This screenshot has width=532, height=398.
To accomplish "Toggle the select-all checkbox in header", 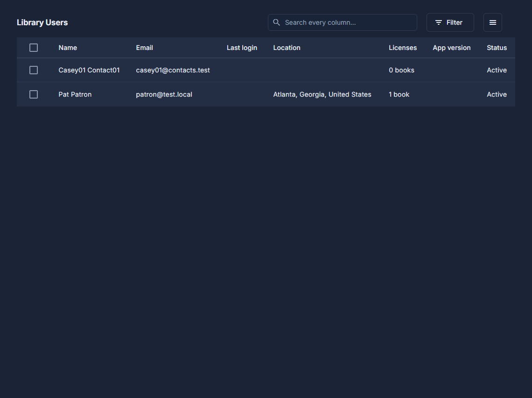I will (x=34, y=48).
